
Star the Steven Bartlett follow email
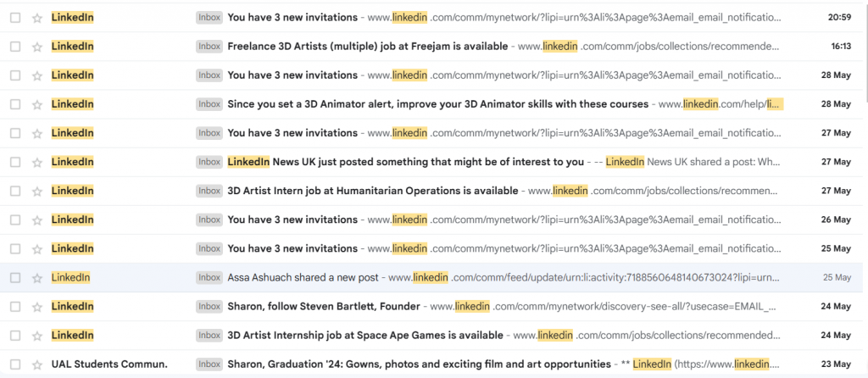coord(37,307)
